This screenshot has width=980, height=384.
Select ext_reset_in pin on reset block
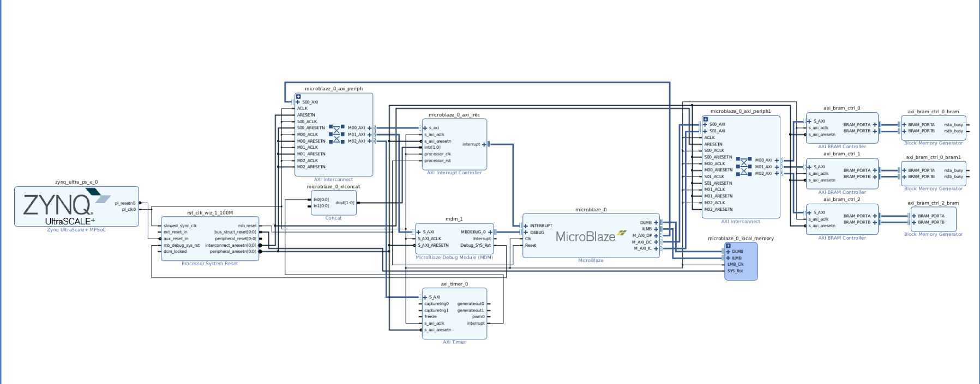pos(175,233)
